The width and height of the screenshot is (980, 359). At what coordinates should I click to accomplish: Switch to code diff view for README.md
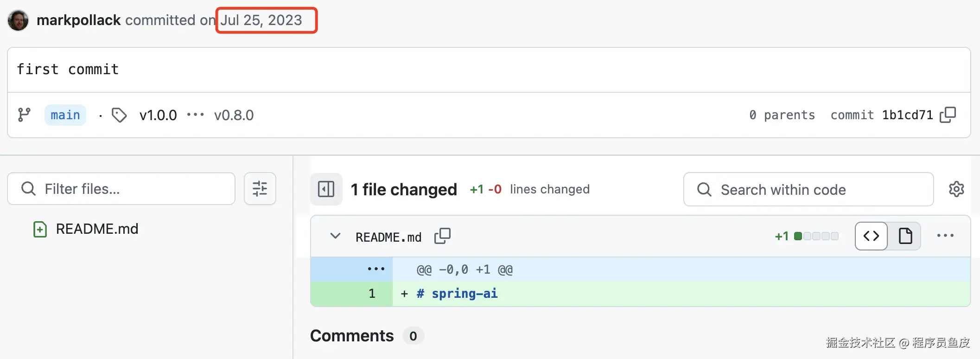871,236
